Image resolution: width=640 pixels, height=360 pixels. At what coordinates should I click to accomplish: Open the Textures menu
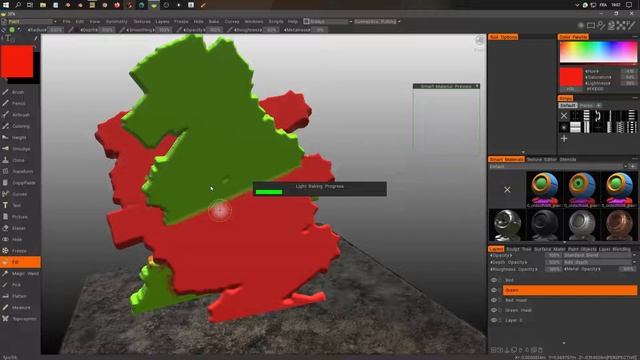[x=142, y=22]
